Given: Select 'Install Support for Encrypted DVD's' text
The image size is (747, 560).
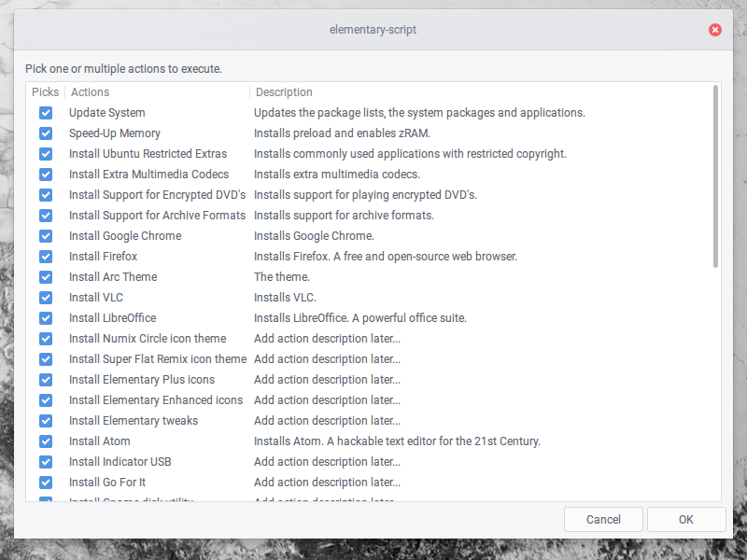Looking at the screenshot, I should pyautogui.click(x=157, y=195).
